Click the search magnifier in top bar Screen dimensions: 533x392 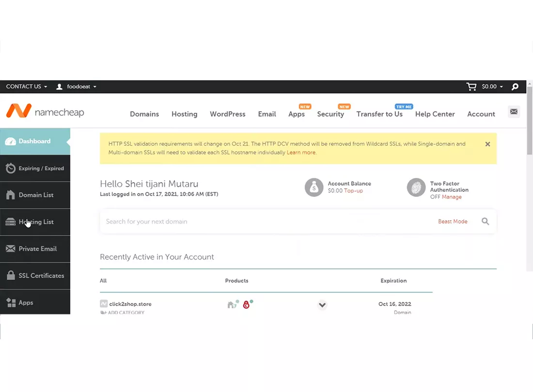tap(515, 87)
